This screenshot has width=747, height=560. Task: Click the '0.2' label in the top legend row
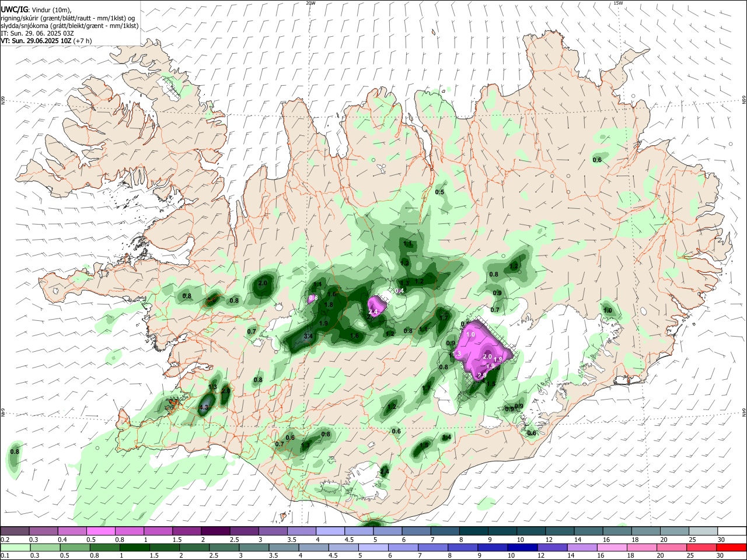(5, 540)
